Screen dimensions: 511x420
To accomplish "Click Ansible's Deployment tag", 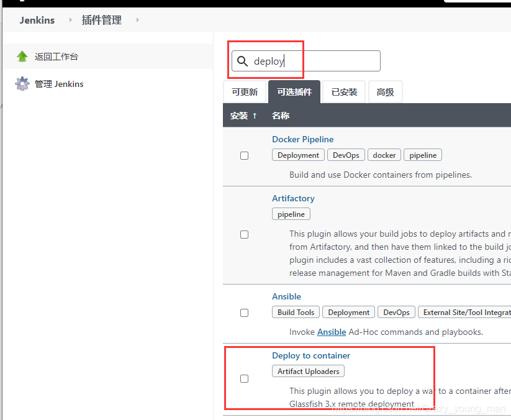I will (349, 312).
